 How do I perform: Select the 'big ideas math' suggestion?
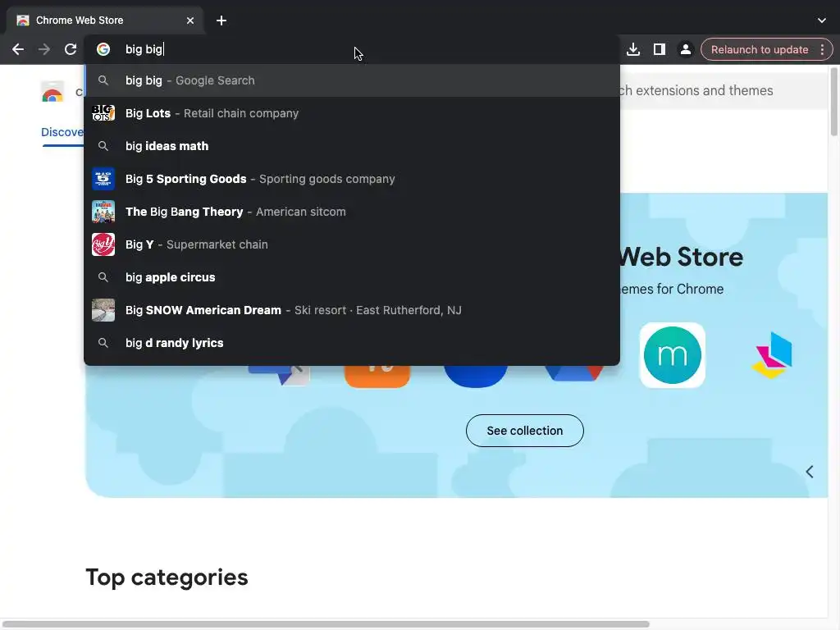(x=352, y=146)
